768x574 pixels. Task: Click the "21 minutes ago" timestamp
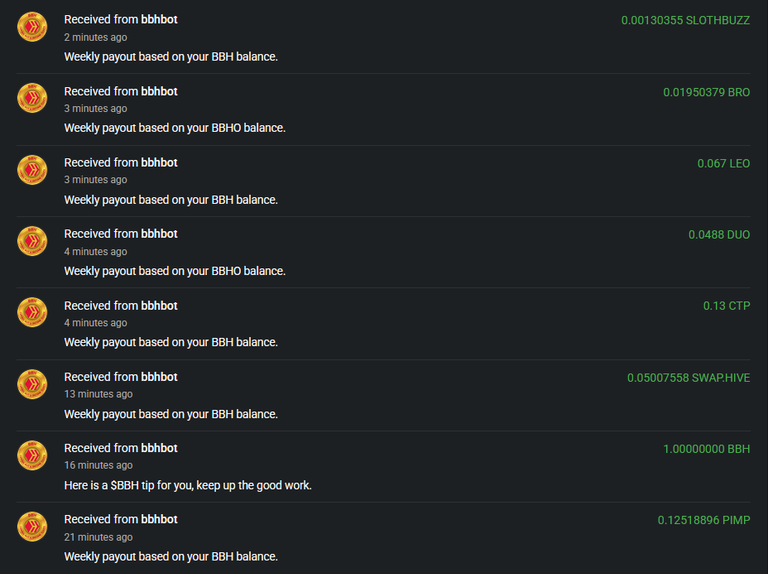(98, 537)
